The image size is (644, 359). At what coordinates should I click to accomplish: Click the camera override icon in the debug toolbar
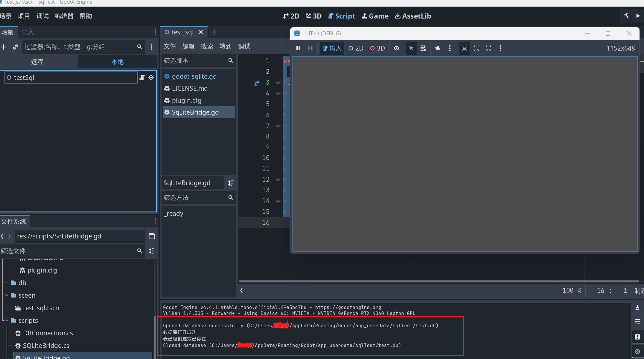(x=438, y=48)
